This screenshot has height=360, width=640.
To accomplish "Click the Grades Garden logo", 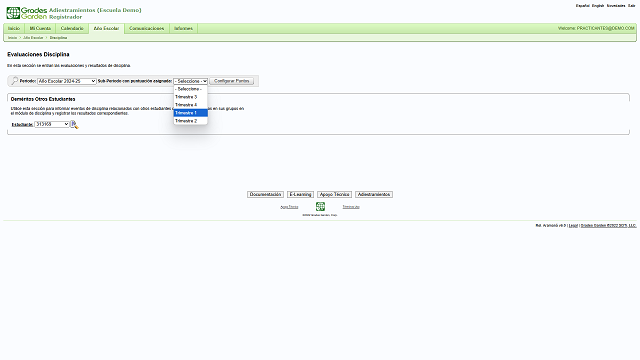I will [x=27, y=13].
